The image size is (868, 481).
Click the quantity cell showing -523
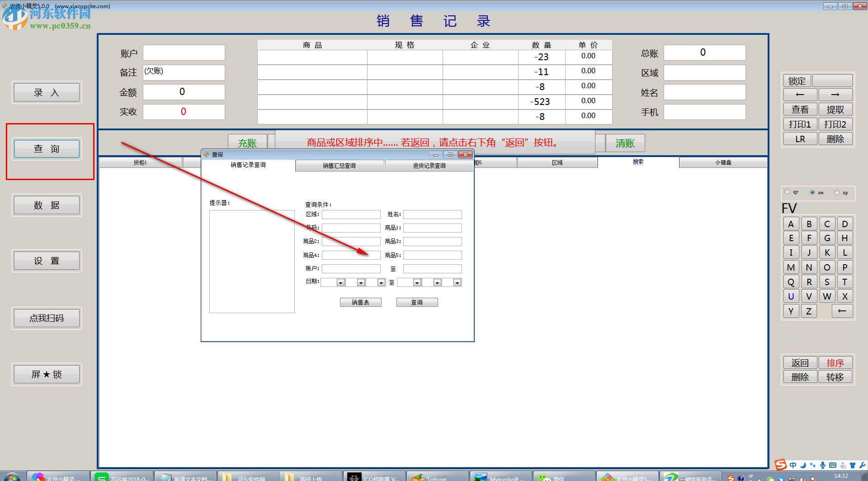click(541, 102)
